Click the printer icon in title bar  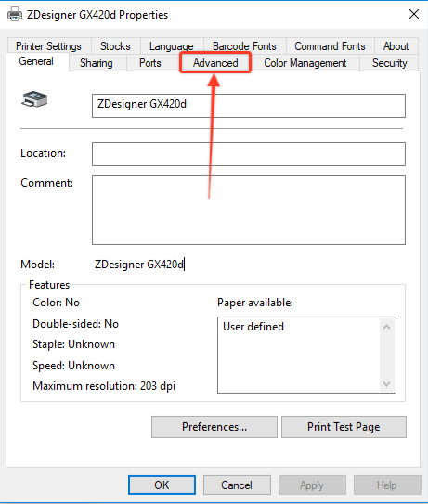[x=15, y=15]
